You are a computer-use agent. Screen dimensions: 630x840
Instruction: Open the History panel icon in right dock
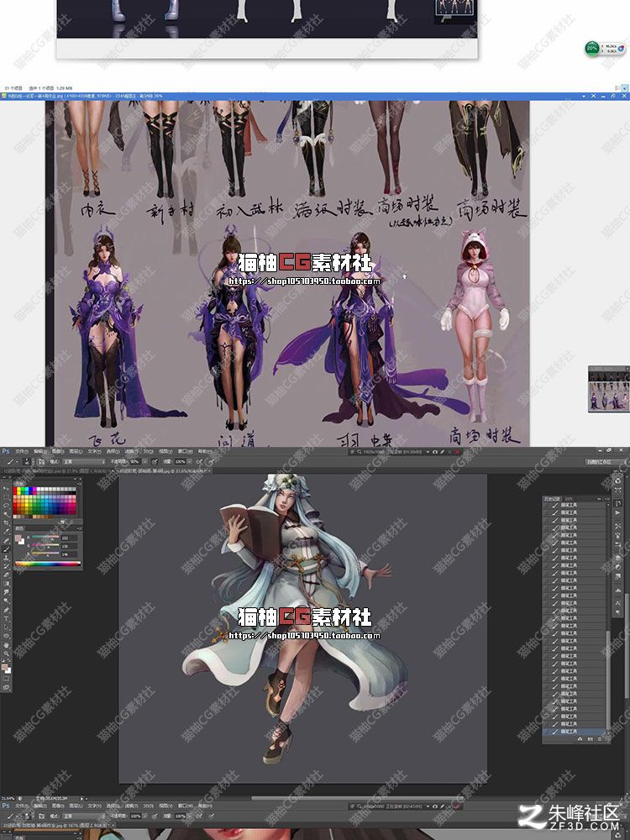(x=618, y=503)
